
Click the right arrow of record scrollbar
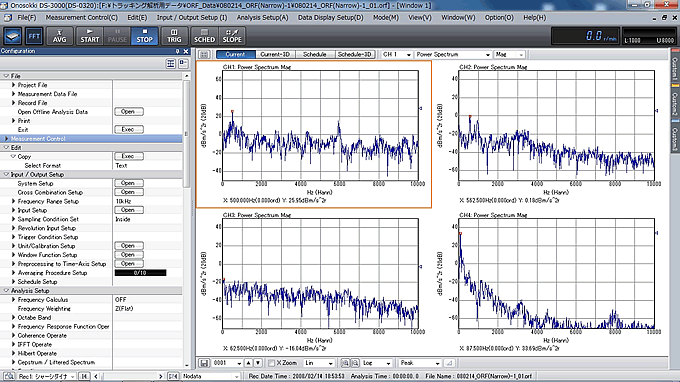pos(160,376)
